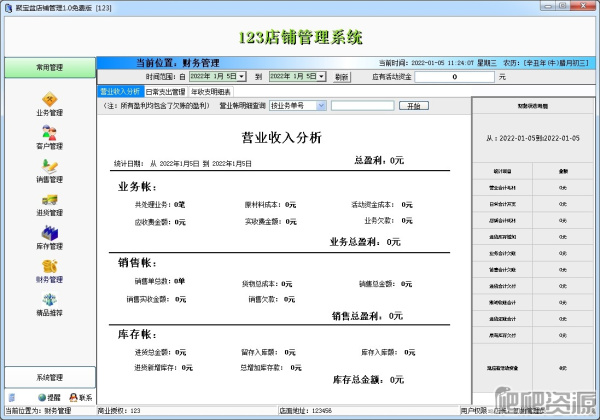Click 进货新增库存：0元
This screenshot has width=600, height=420.
pyautogui.click(x=163, y=368)
